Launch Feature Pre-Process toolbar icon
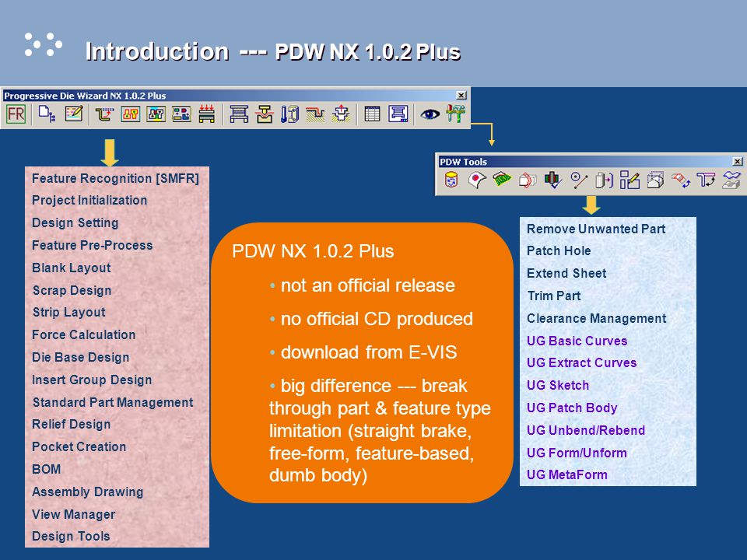The image size is (747, 560). point(104,114)
